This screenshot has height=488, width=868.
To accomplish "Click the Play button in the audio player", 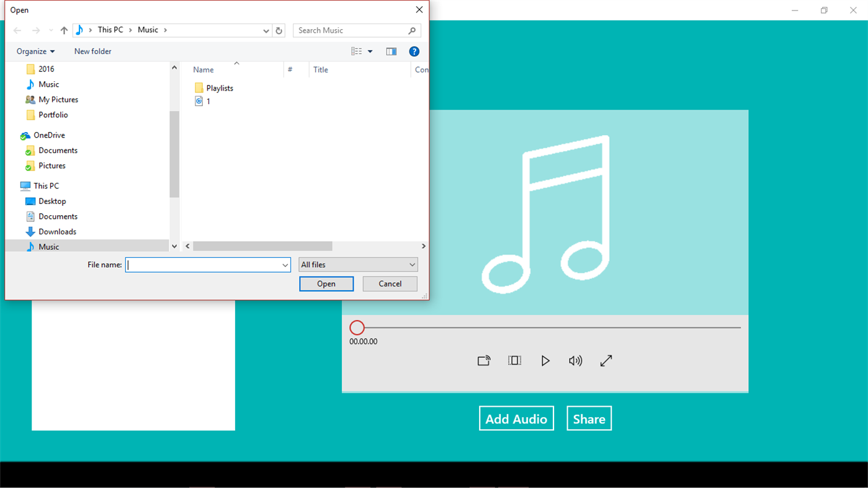I will coord(545,360).
